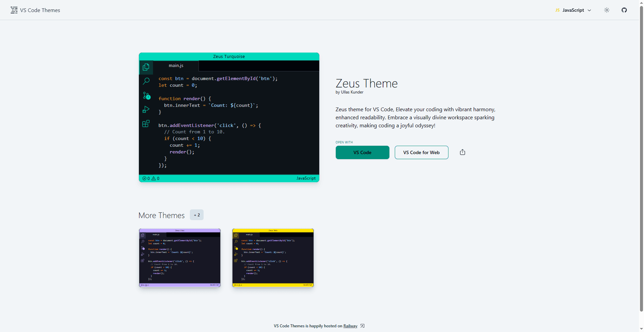Click the errors count icon in status bar

[x=144, y=178]
